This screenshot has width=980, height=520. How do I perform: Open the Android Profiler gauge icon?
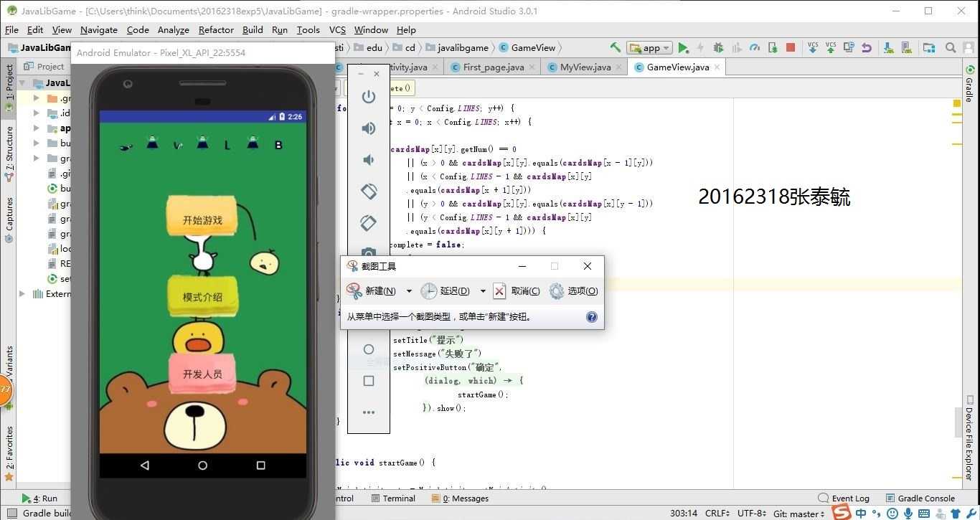(754, 47)
